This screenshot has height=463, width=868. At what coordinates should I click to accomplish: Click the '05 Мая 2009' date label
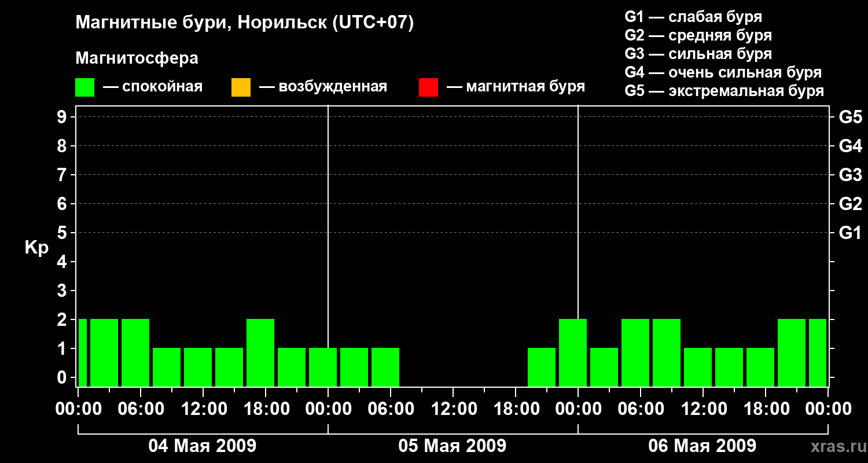click(x=453, y=446)
